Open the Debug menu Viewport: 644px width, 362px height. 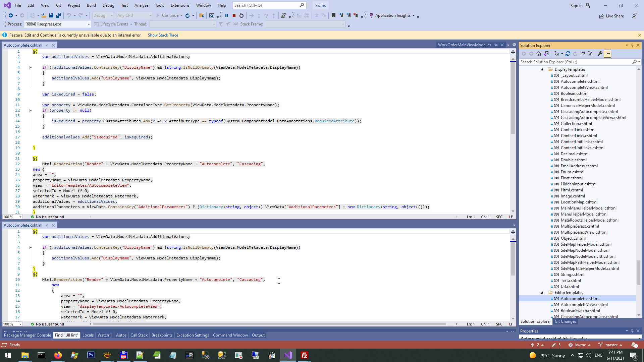point(108,5)
